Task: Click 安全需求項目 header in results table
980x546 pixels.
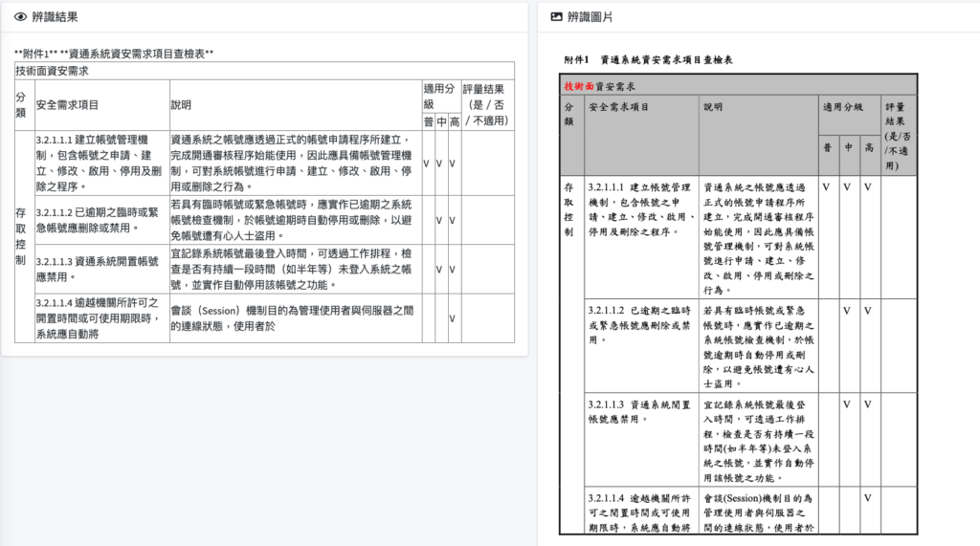Action: 101,105
